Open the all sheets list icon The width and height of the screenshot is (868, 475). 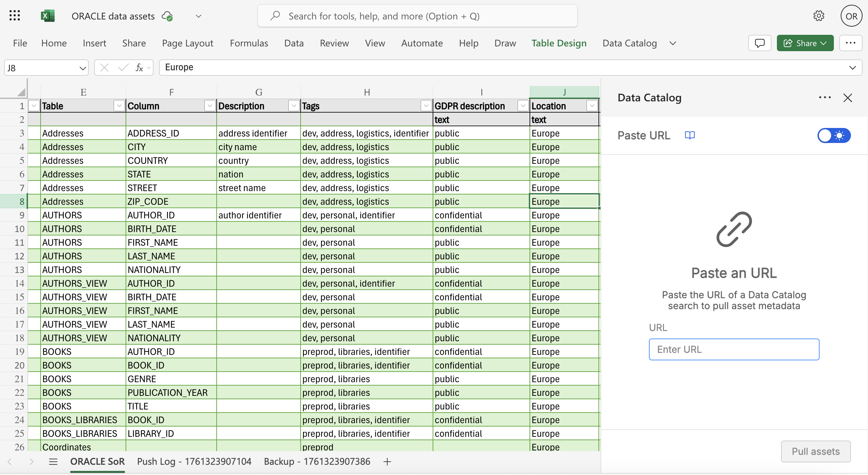[x=53, y=462]
